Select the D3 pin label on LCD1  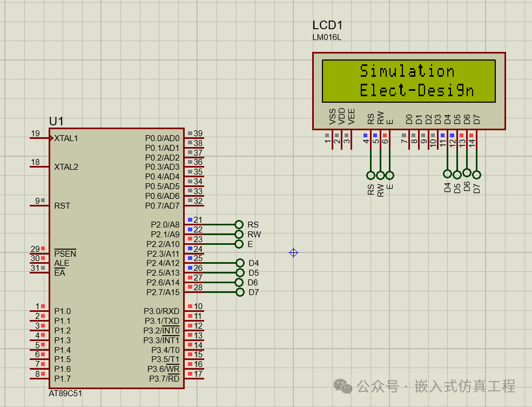(438, 119)
